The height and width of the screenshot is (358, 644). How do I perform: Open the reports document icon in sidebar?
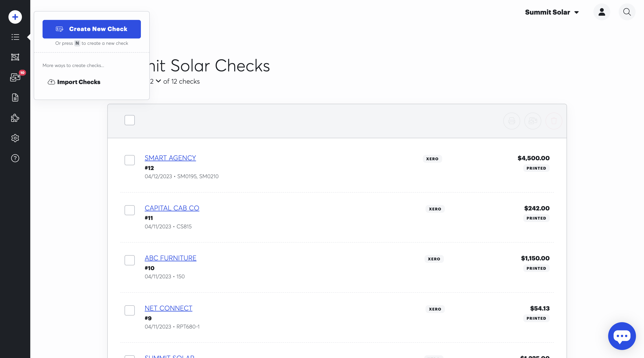pyautogui.click(x=15, y=97)
